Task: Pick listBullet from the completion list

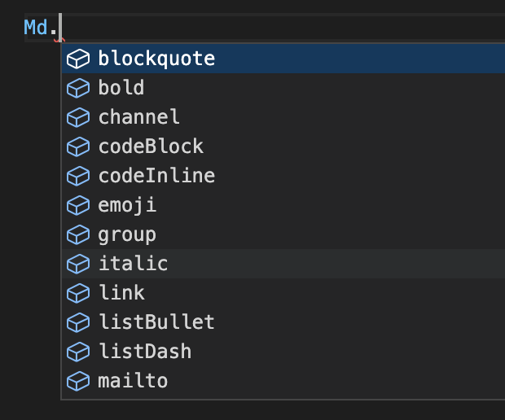Action: (156, 322)
